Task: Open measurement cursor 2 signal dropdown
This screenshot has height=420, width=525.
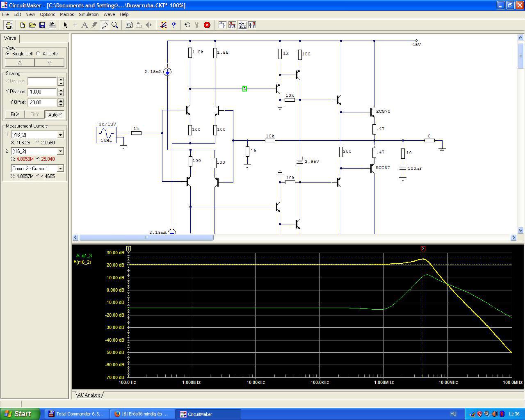Action: pyautogui.click(x=60, y=151)
